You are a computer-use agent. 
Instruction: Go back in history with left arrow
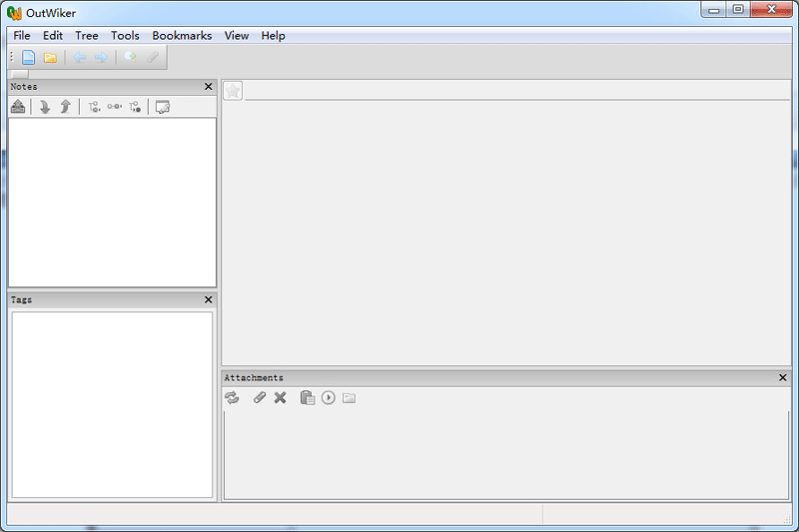click(x=80, y=58)
